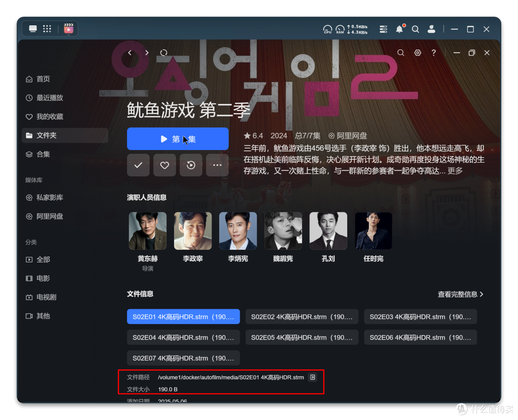This screenshot has width=518, height=420.
Task: Open network speed indicator
Action: (x=357, y=29)
